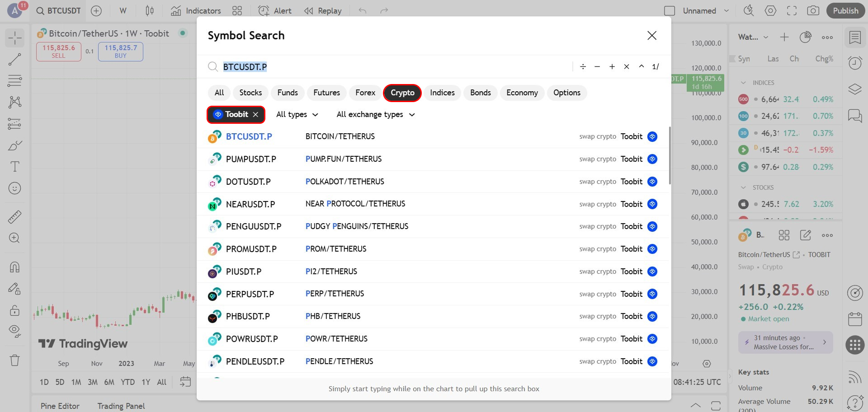
Task: Toggle magnet mode for drawings
Action: [15, 267]
